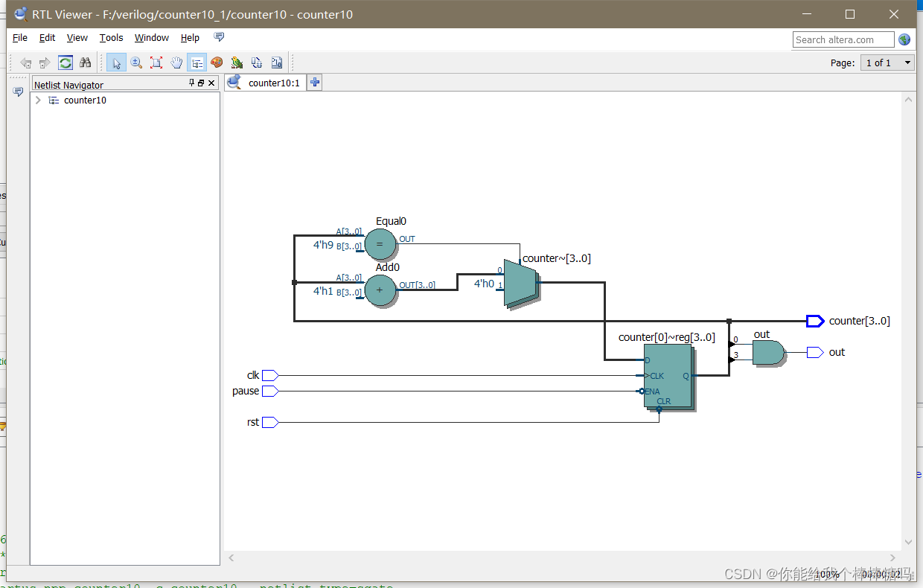This screenshot has height=588, width=923.
Task: Select counter10 in Netlist Navigator
Action: pos(85,100)
